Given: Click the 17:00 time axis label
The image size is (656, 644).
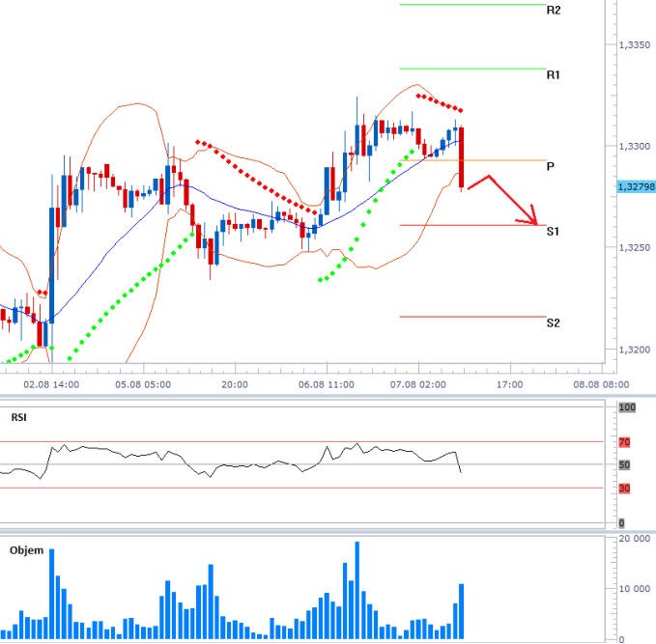Looking at the screenshot, I should (x=509, y=384).
